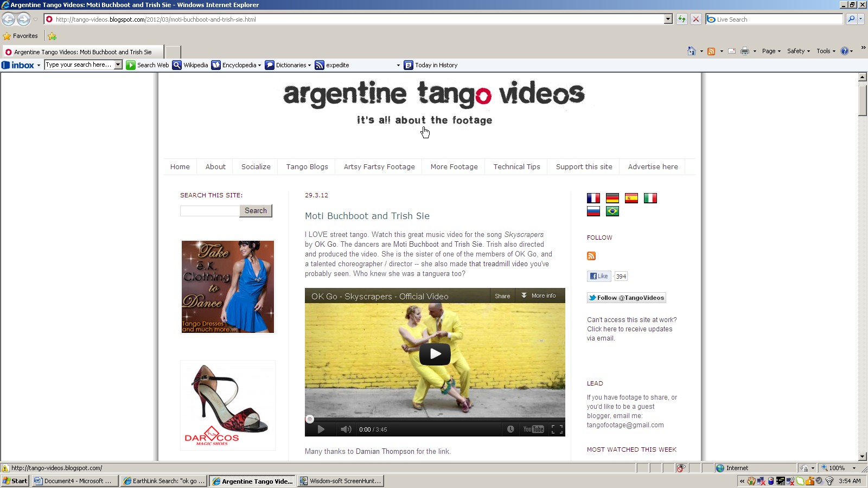The width and height of the screenshot is (868, 488).
Task: Switch the site to French via the flag
Action: click(593, 198)
